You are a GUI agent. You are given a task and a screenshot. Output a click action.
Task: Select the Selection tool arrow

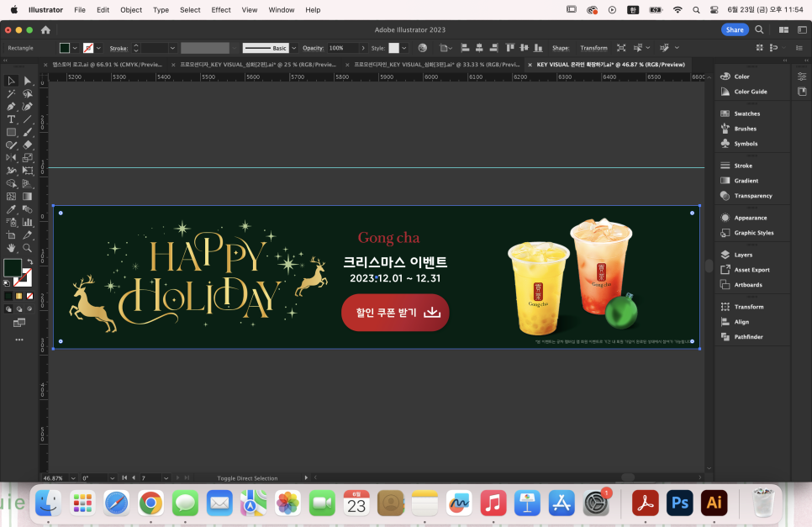11,81
